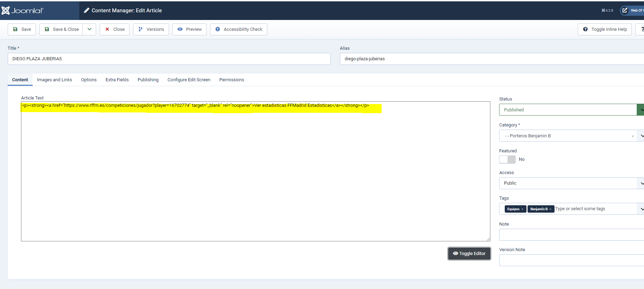This screenshot has height=289, width=644.
Task: Switch to the Content tab
Action: click(x=20, y=80)
